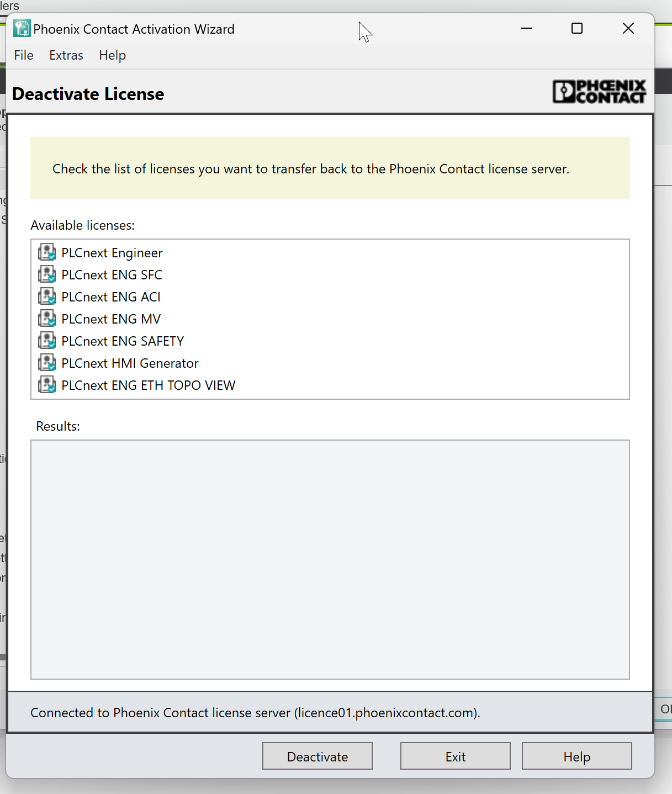Click inside the Results output box
The image size is (672, 794).
(x=330, y=559)
